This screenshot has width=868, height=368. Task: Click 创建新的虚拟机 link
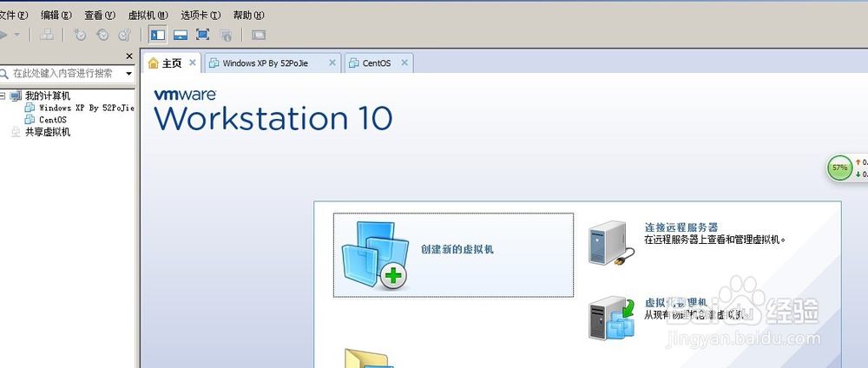(x=457, y=250)
